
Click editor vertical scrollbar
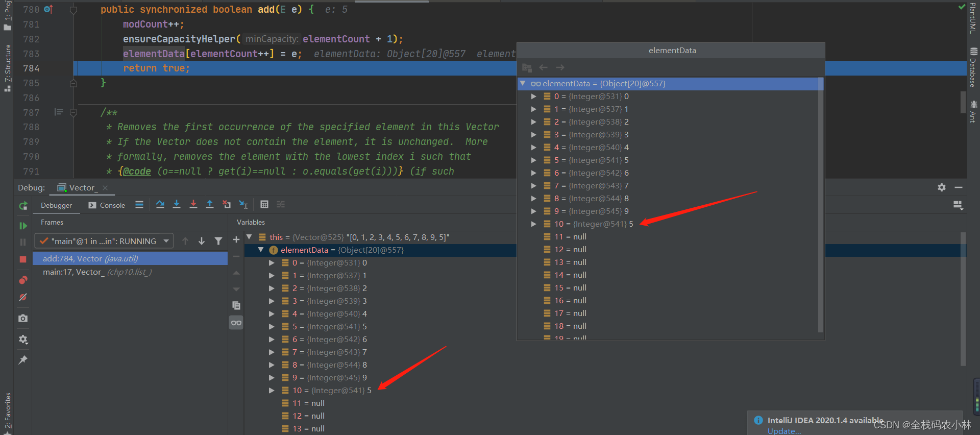pos(963,102)
